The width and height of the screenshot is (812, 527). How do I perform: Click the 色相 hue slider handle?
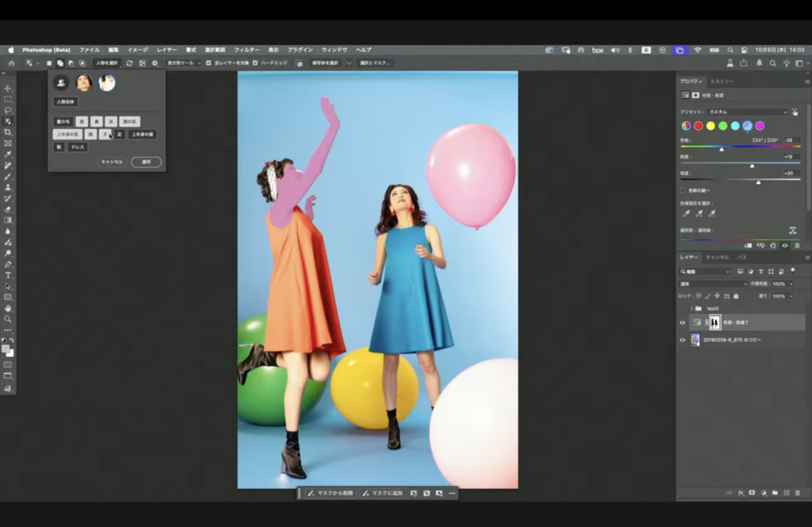tap(721, 149)
